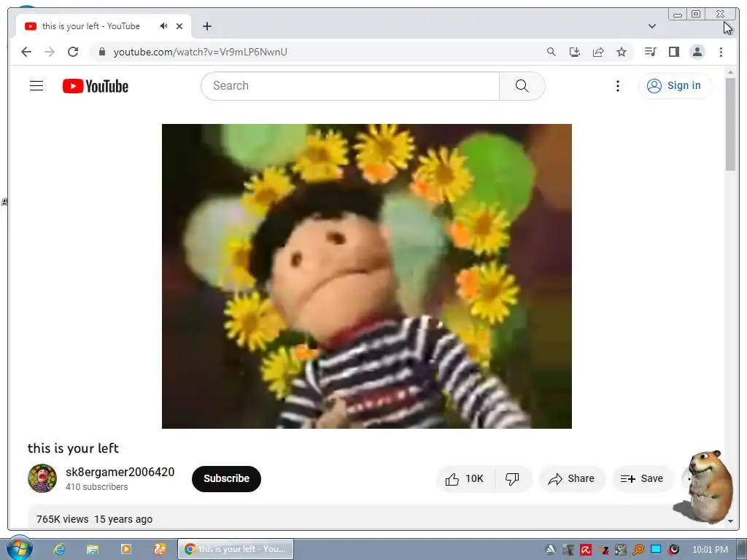
Task: Click the video title 'this is your left'
Action: pyautogui.click(x=73, y=448)
